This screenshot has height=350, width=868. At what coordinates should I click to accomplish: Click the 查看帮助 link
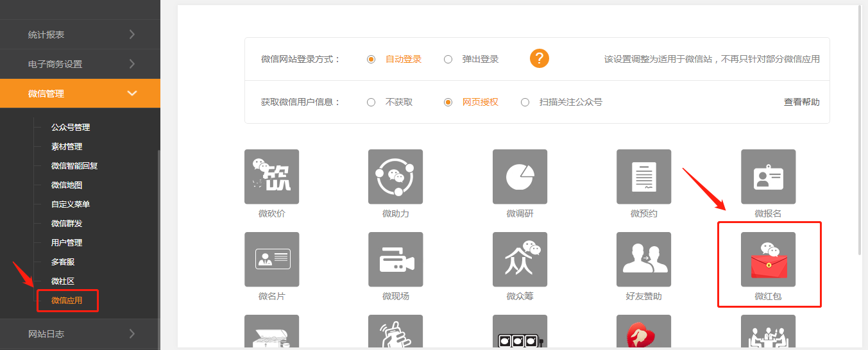pos(801,102)
